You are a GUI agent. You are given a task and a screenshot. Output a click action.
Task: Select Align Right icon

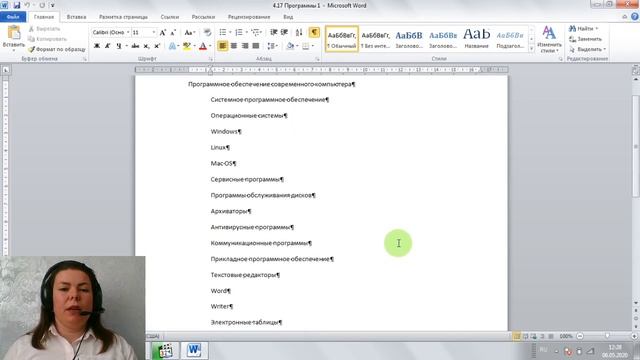(x=244, y=46)
